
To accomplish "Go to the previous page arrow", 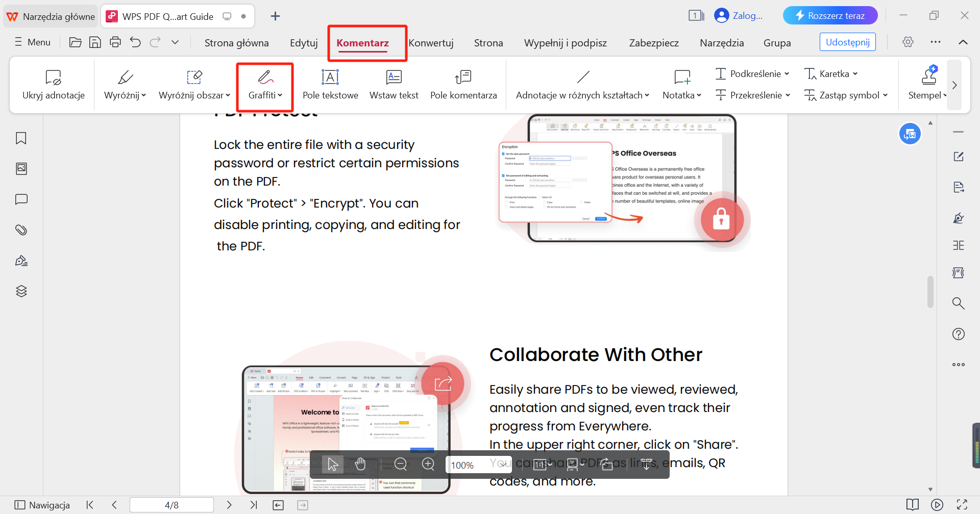I will pos(114,505).
